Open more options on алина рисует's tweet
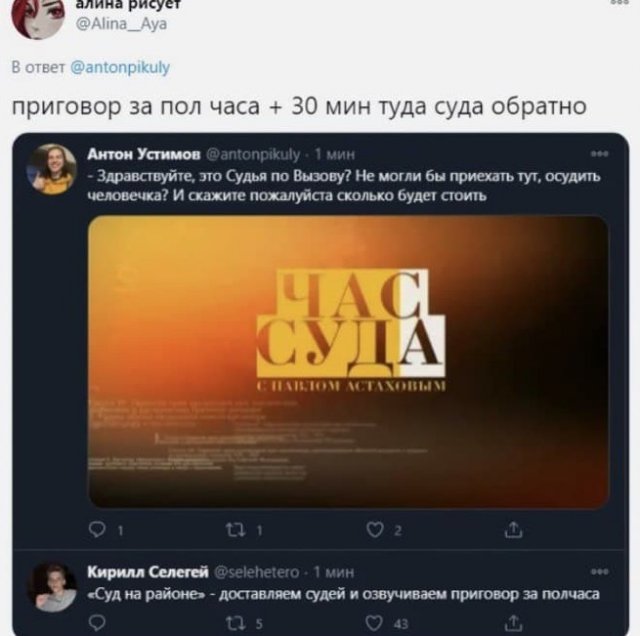 click(620, 2)
